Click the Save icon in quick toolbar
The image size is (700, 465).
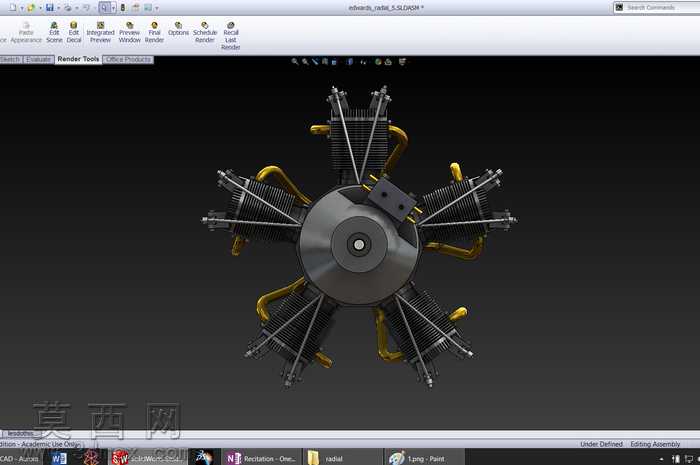[50, 8]
